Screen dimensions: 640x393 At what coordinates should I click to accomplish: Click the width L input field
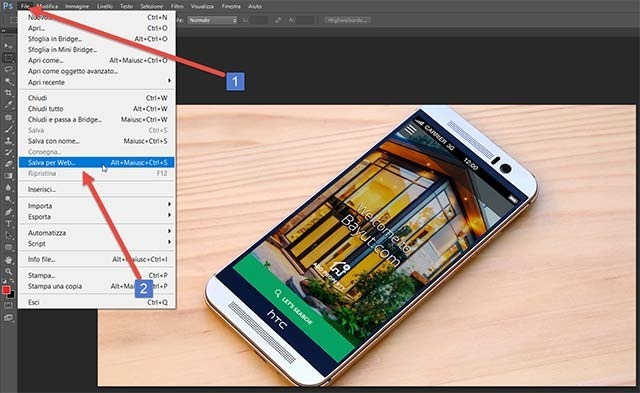click(260, 20)
